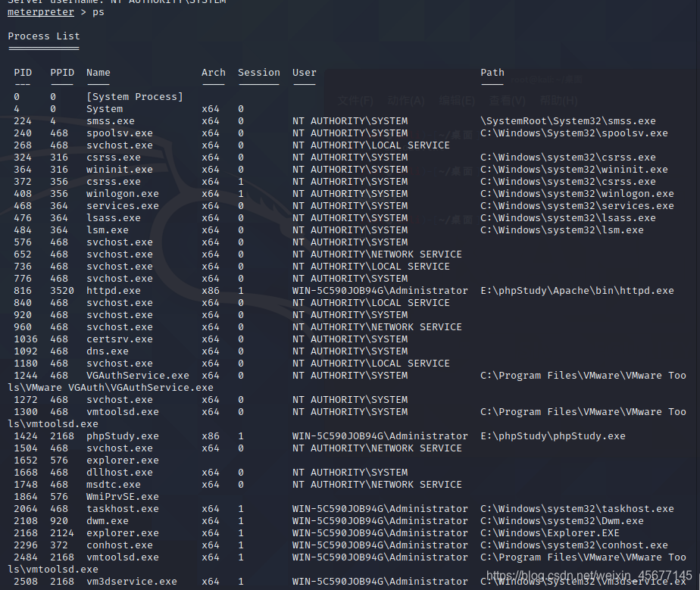Click the underlined meterpreter prompt

[40, 11]
